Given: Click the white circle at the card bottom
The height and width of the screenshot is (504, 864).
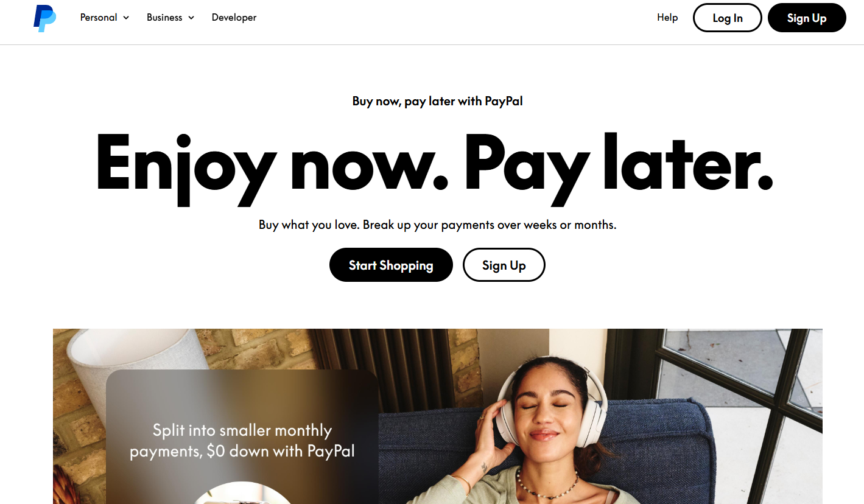Looking at the screenshot, I should pos(242,493).
